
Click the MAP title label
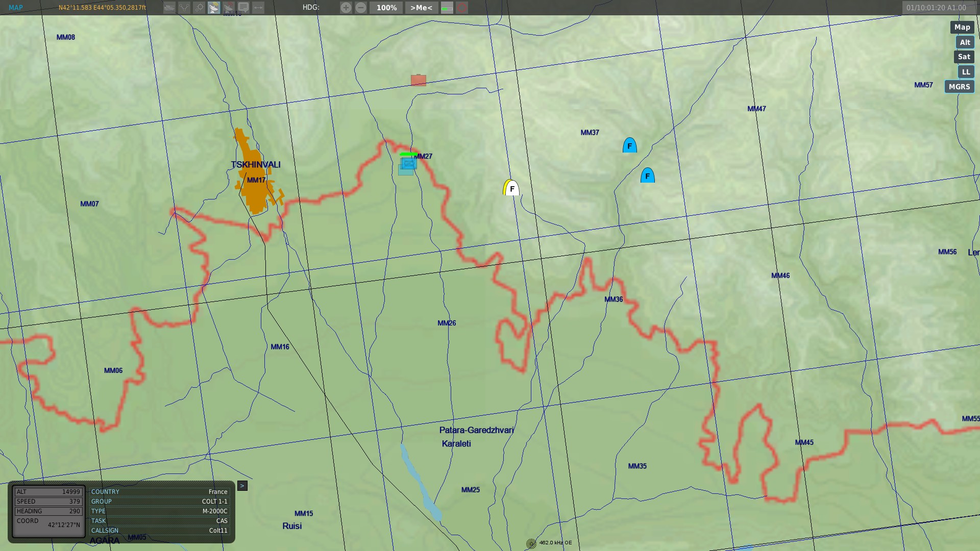coord(16,8)
